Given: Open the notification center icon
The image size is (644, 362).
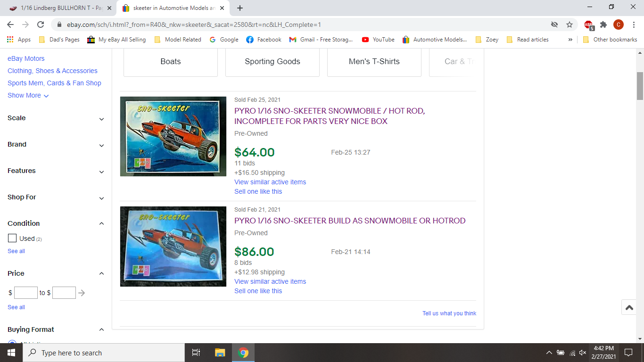Looking at the screenshot, I should (x=628, y=353).
